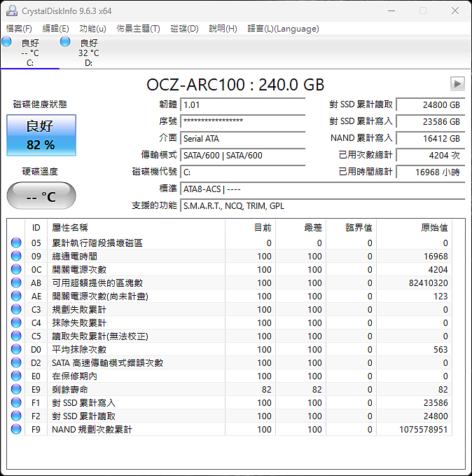Click the next disk arrow button
This screenshot has height=476, width=472.
[x=457, y=83]
